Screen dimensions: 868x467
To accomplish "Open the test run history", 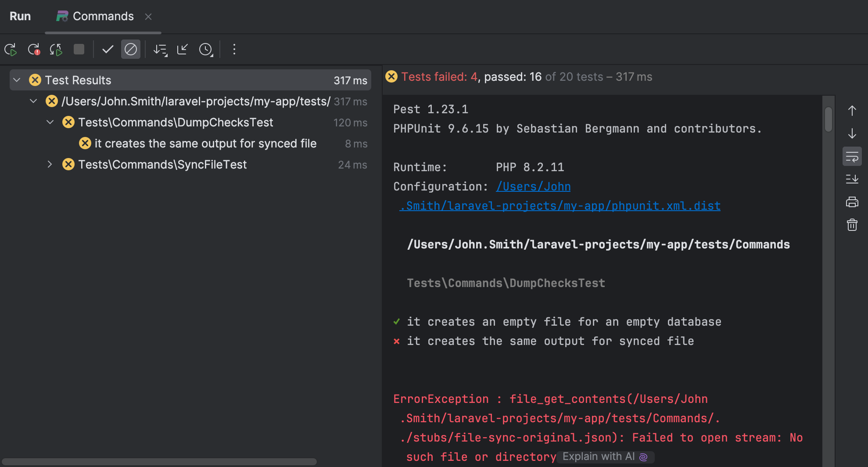I will [x=206, y=49].
